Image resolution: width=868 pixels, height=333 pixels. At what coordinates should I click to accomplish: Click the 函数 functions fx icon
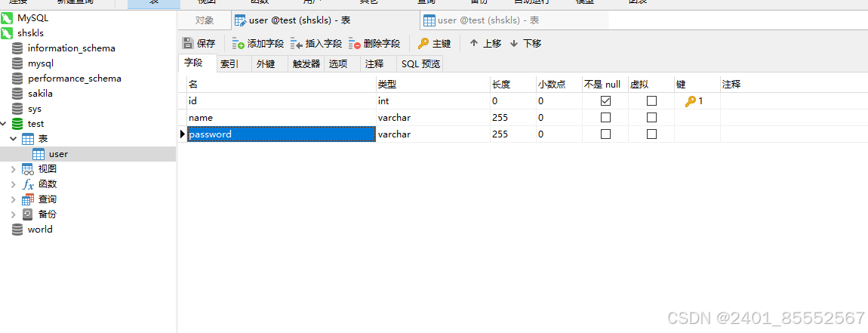[x=28, y=184]
